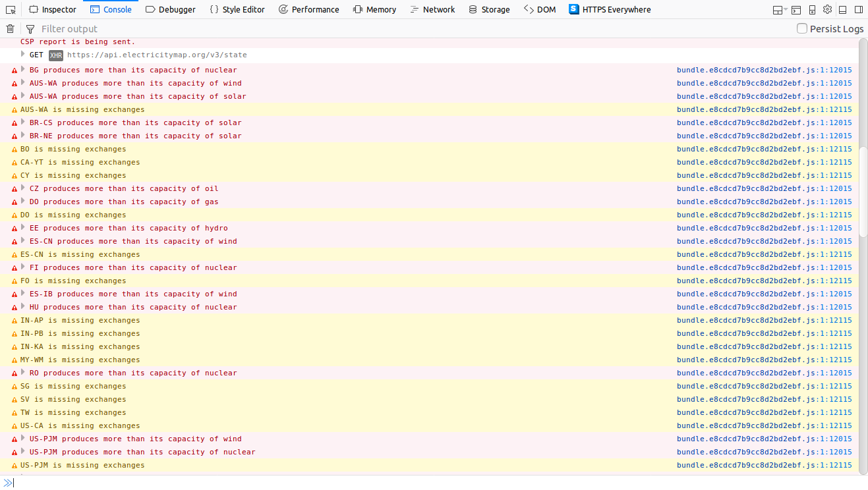Click error icon on AUS-WA wind row
This screenshot has width=868, height=490.
(x=14, y=84)
